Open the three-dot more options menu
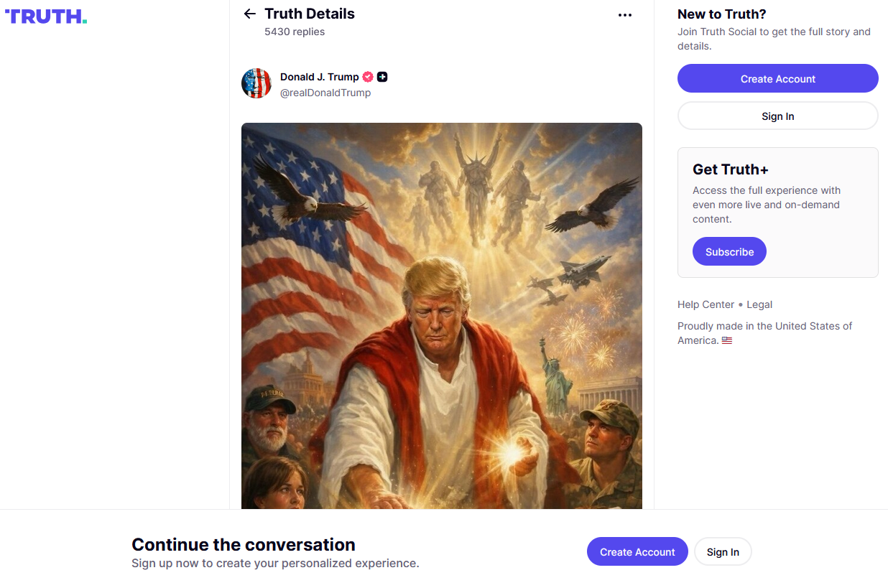 click(x=625, y=15)
